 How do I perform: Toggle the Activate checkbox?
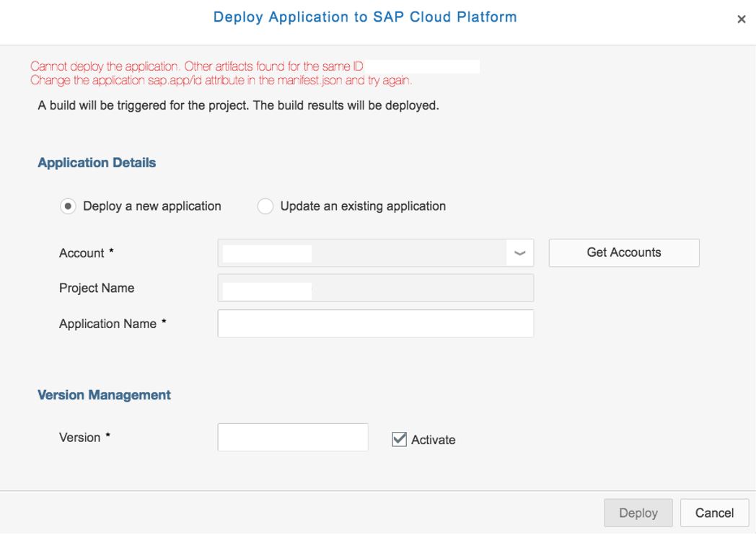(399, 439)
